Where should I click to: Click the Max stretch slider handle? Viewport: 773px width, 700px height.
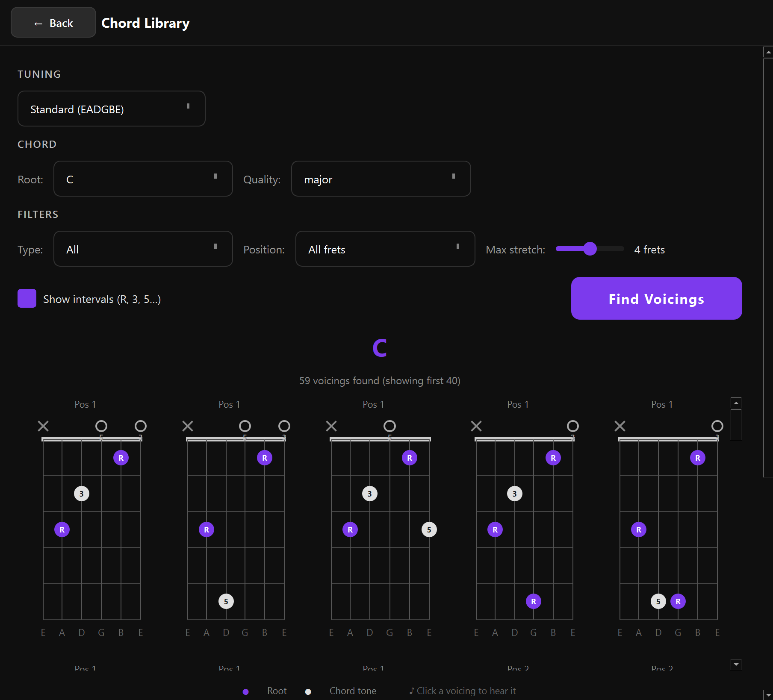coord(590,249)
